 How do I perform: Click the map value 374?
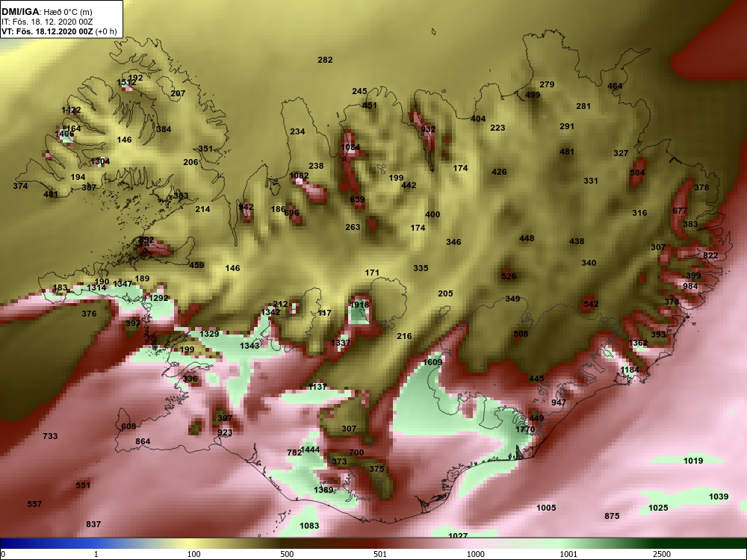tap(20, 186)
